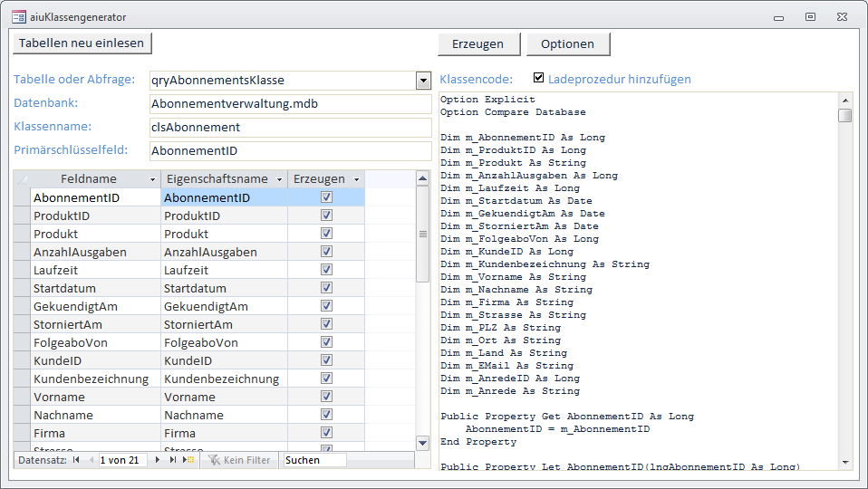
Task: Create new empty record icon
Action: click(188, 460)
